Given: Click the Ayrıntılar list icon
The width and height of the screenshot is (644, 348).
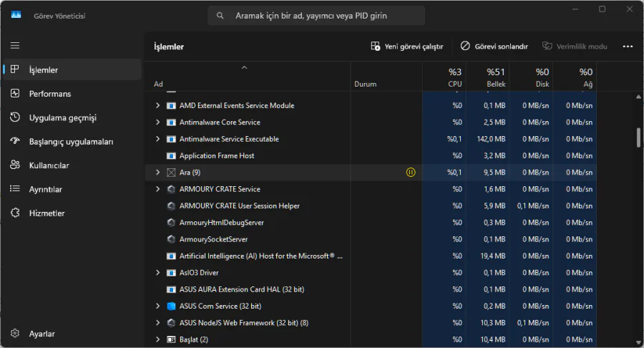Looking at the screenshot, I should (x=15, y=188).
